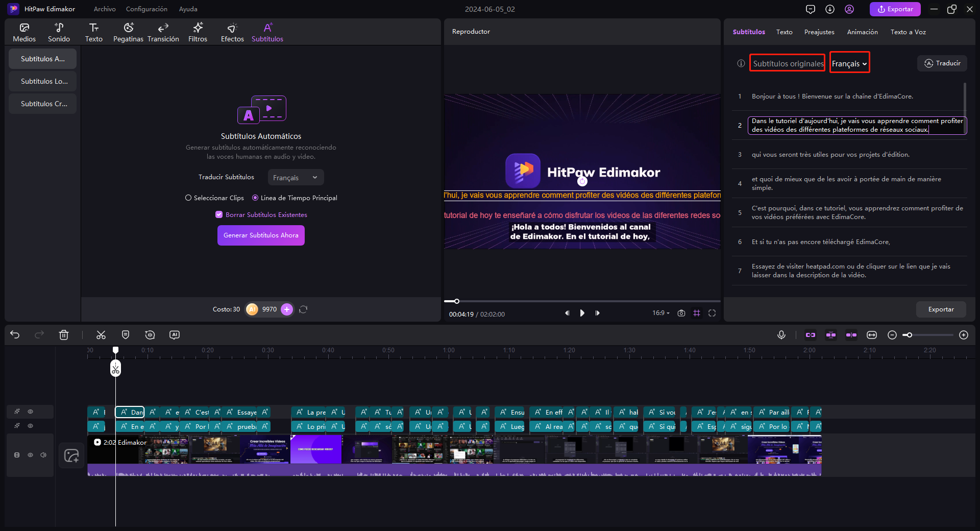The width and height of the screenshot is (980, 531).
Task: Start voice recording with the microphone icon
Action: [x=781, y=335]
